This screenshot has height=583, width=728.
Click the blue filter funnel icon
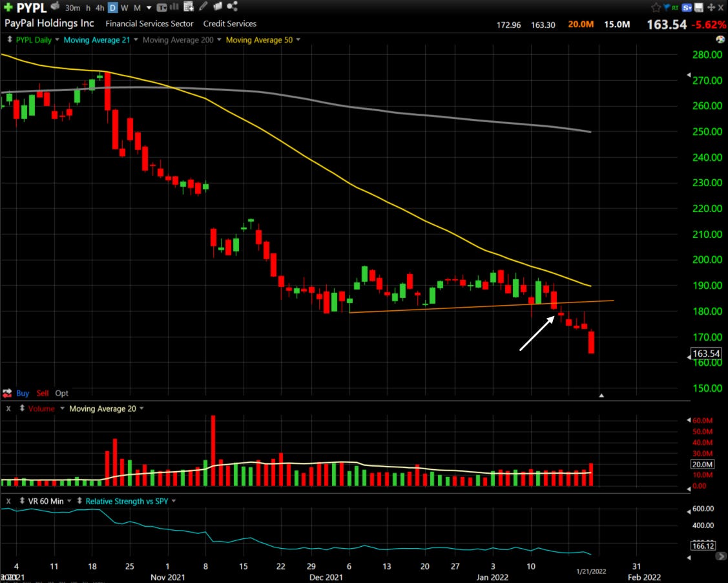666,7
